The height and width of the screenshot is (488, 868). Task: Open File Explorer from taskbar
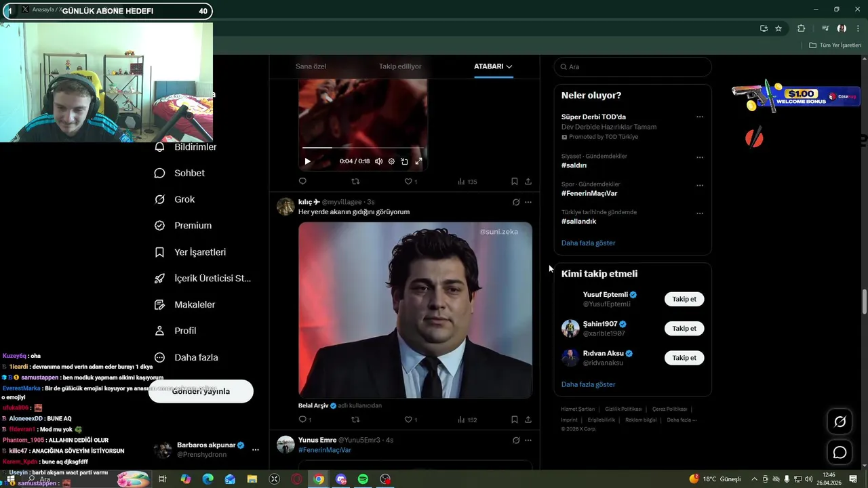coord(252,479)
